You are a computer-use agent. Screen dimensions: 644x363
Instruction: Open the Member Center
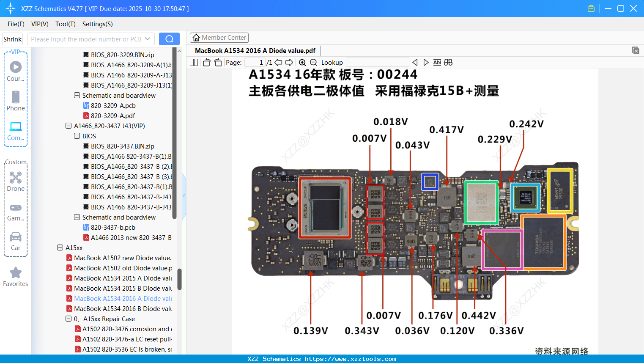coord(219,38)
